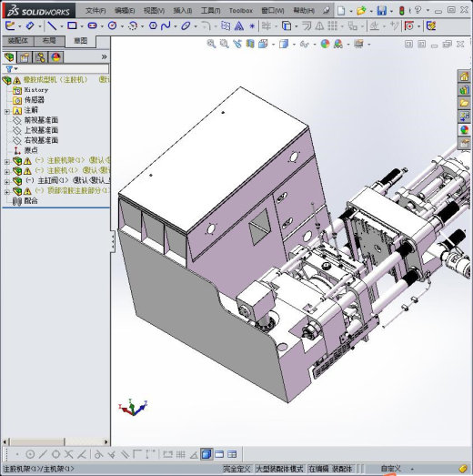Select the Spline sketch tool

166,25
